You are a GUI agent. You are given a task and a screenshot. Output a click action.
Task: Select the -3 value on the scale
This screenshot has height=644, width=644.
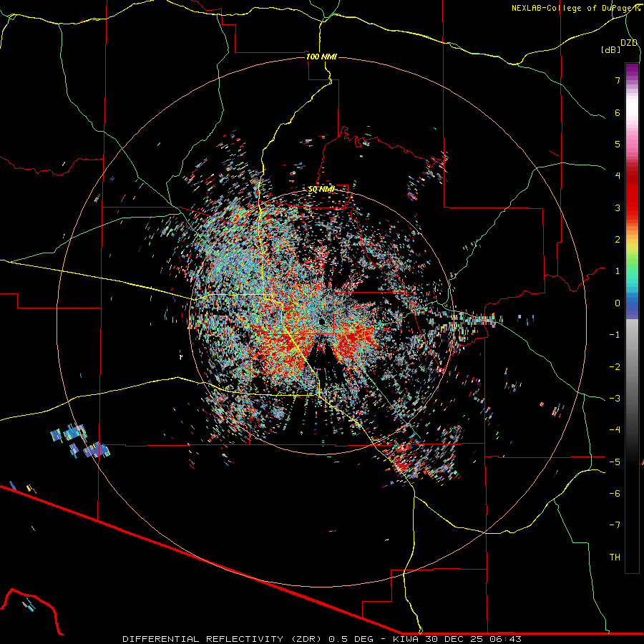(615, 399)
